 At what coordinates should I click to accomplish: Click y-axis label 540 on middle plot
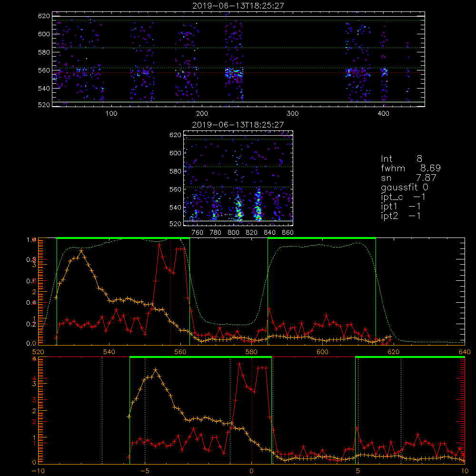coord(176,208)
